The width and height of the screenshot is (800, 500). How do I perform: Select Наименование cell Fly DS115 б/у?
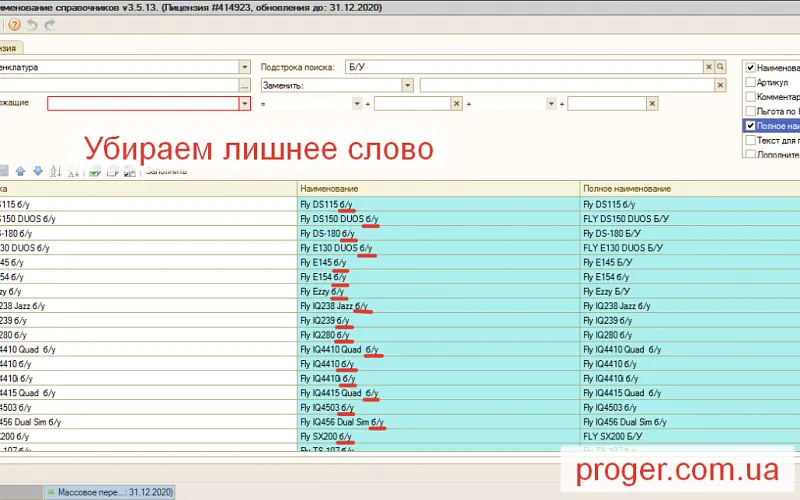[438, 204]
